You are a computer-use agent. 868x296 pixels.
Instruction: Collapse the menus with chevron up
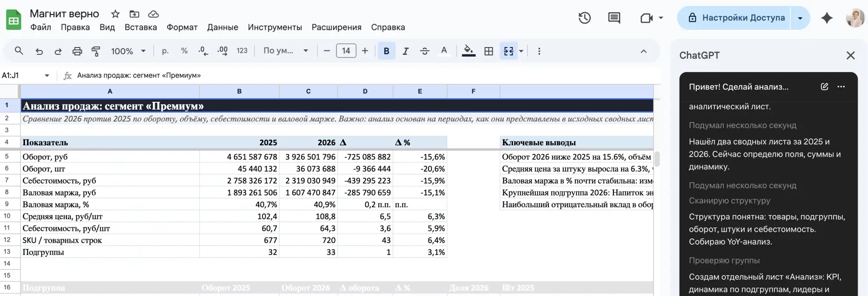pos(643,51)
